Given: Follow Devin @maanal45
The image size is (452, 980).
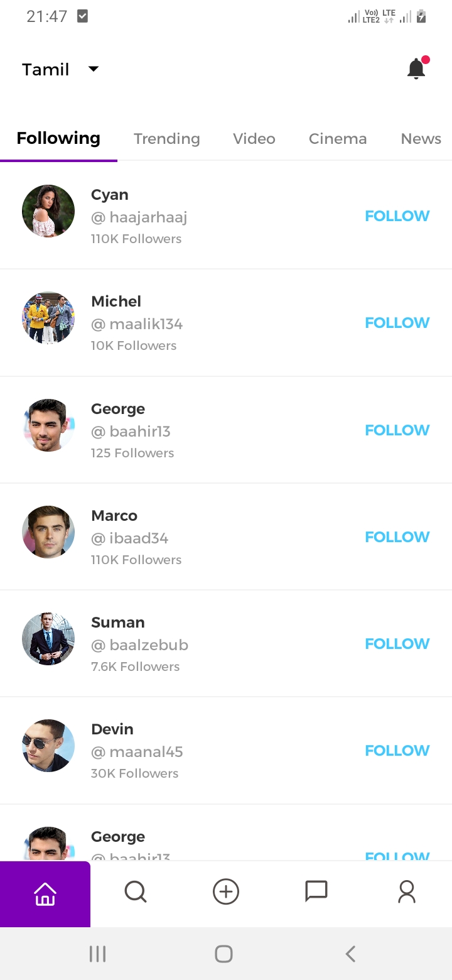Looking at the screenshot, I should point(397,751).
